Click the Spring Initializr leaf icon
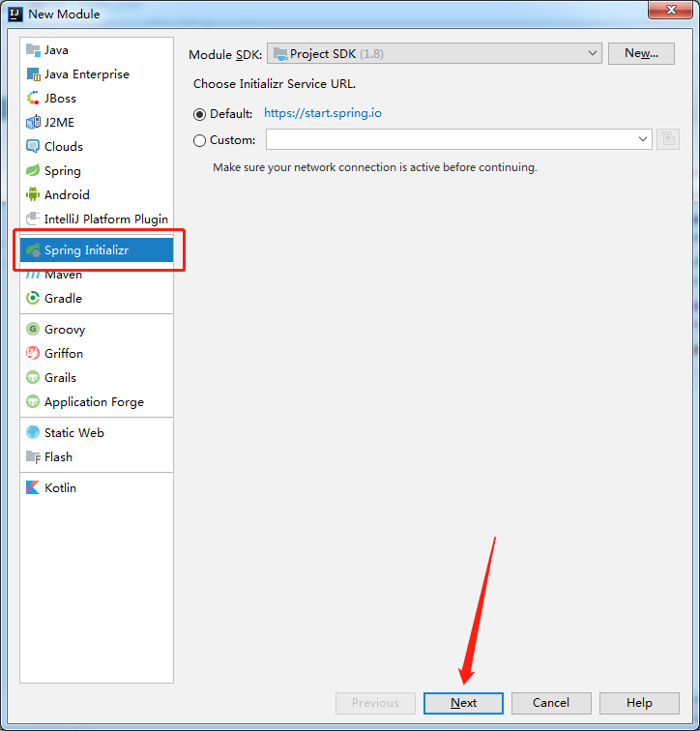The height and width of the screenshot is (731, 700). (33, 250)
